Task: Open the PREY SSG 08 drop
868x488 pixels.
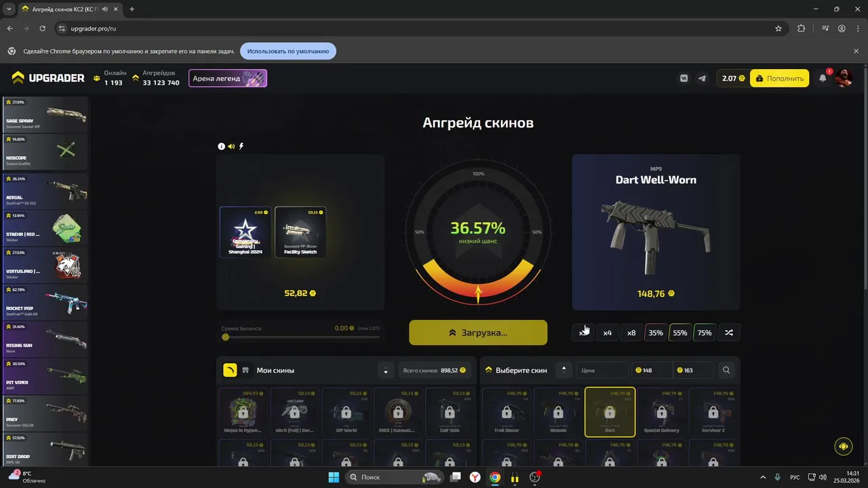Action: (45, 413)
